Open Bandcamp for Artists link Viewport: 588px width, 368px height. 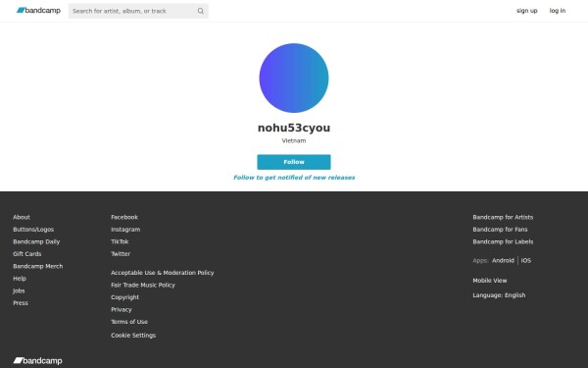tap(503, 217)
